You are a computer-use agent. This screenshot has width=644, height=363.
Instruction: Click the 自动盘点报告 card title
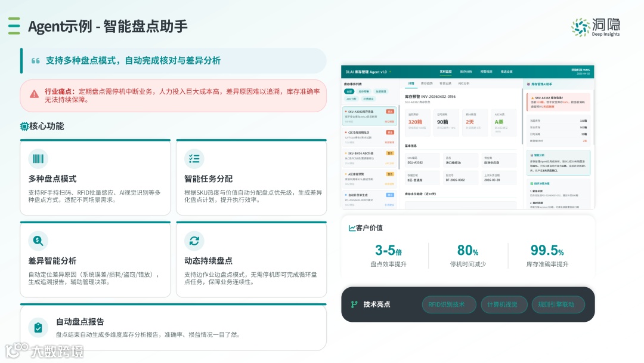(80, 322)
